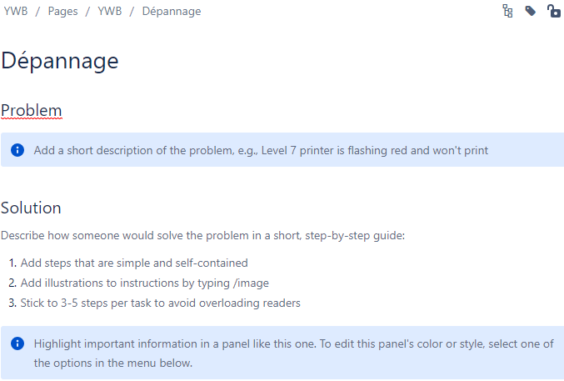This screenshot has width=564, height=381.
Task: Click the info icon in the Problem panel
Action: (17, 150)
